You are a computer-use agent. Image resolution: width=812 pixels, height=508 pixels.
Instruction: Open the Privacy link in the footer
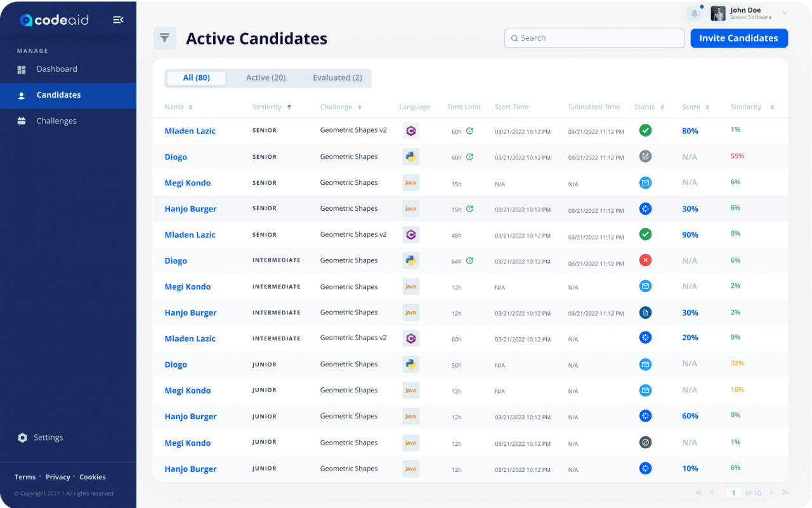click(58, 477)
